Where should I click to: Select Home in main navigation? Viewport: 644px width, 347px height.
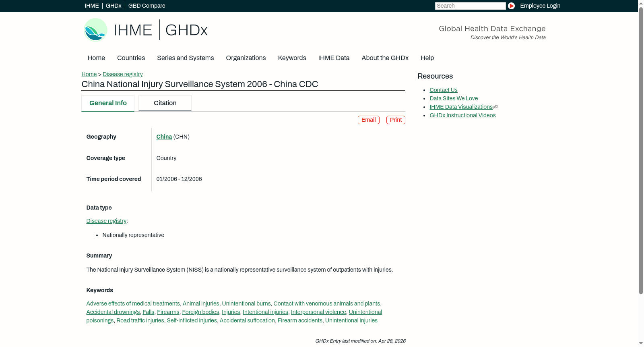tap(96, 58)
